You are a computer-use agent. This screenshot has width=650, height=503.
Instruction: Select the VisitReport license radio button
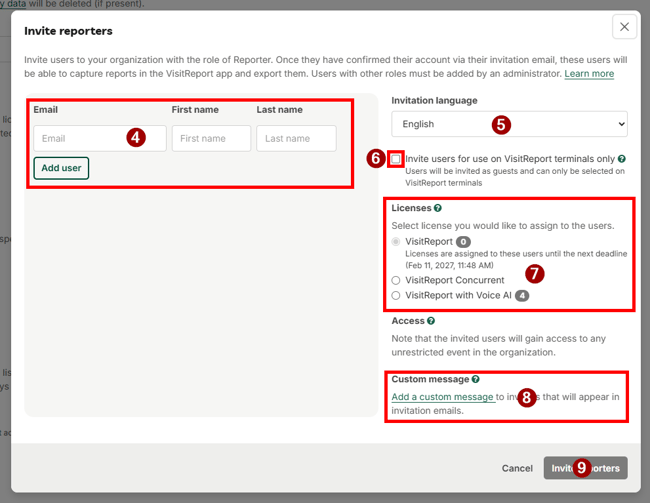(x=396, y=241)
